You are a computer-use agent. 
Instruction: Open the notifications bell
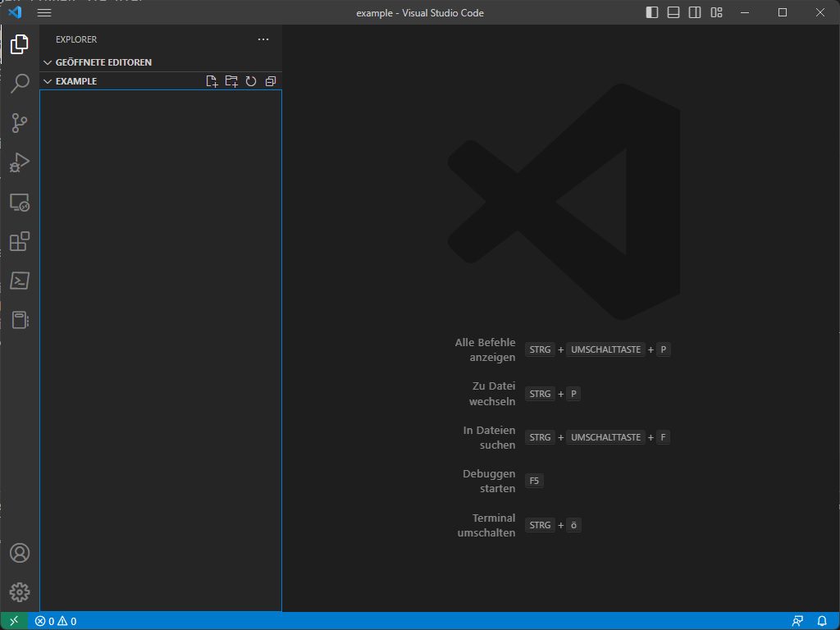(822, 621)
